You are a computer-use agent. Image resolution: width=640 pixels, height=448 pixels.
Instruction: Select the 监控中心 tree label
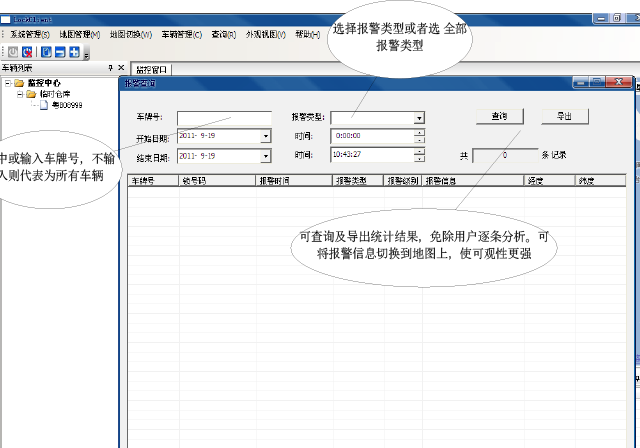tap(44, 83)
